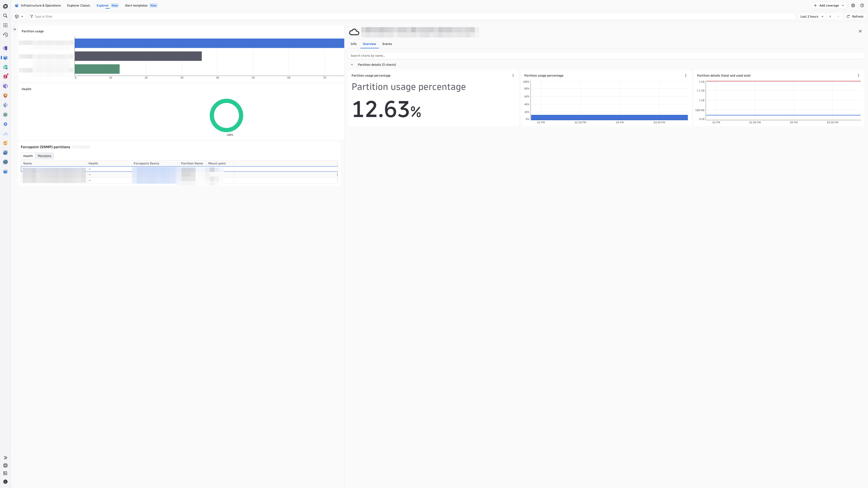Click the dark gray bar in Partition usage
This screenshot has height=488, width=868.
point(138,56)
